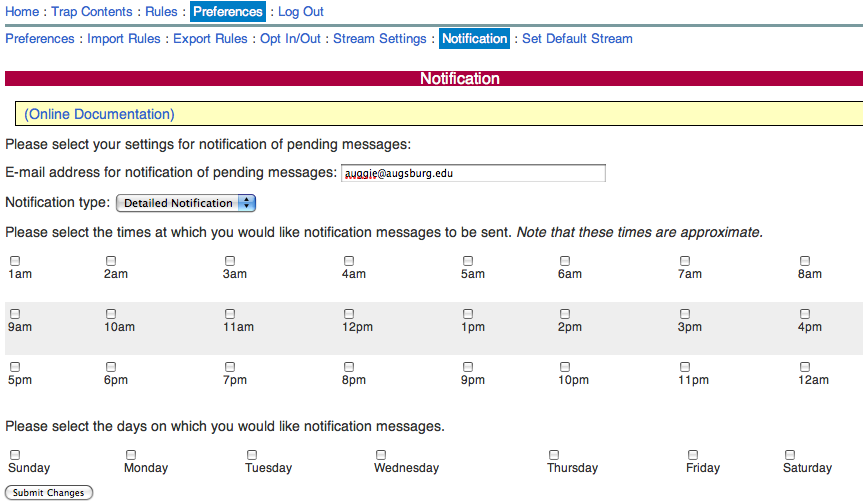Go to the Home page

22,12
